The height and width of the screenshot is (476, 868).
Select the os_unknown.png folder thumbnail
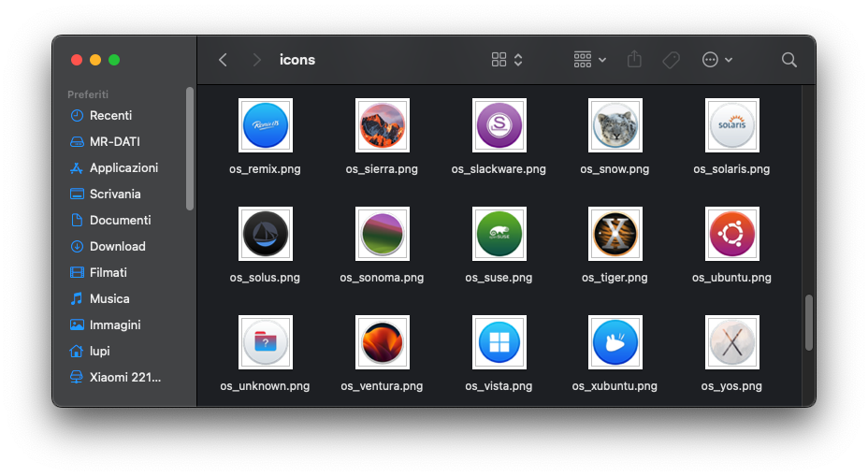click(266, 342)
